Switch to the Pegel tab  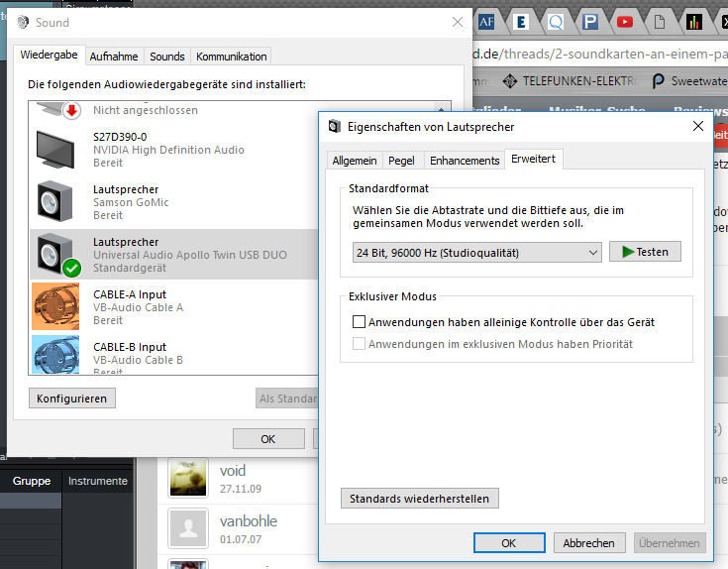click(x=401, y=161)
